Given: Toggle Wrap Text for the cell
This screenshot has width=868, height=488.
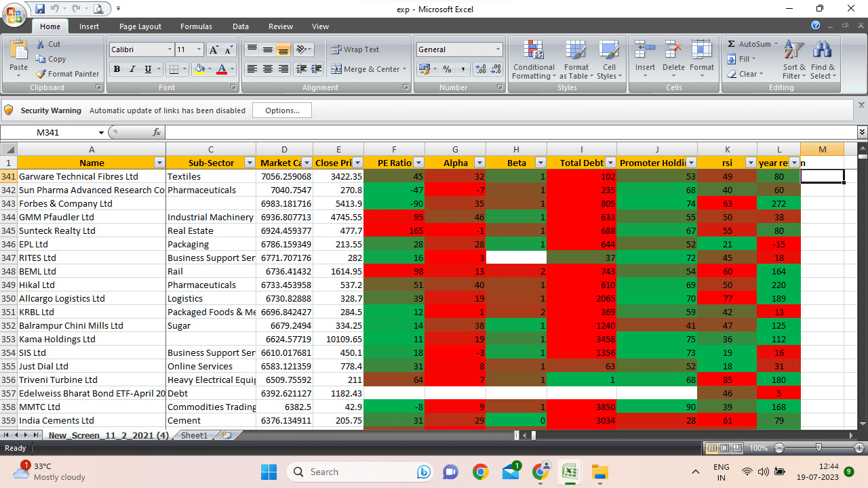Looking at the screenshot, I should click(x=355, y=49).
